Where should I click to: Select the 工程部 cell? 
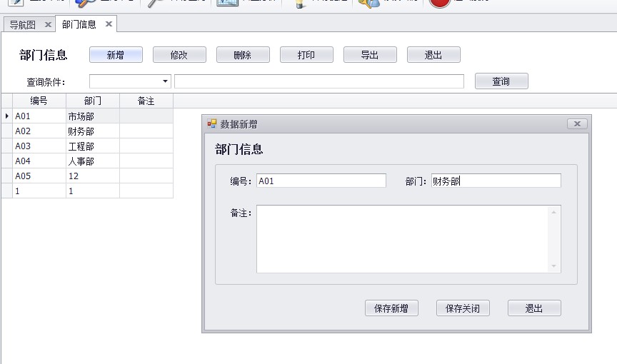[x=92, y=146]
